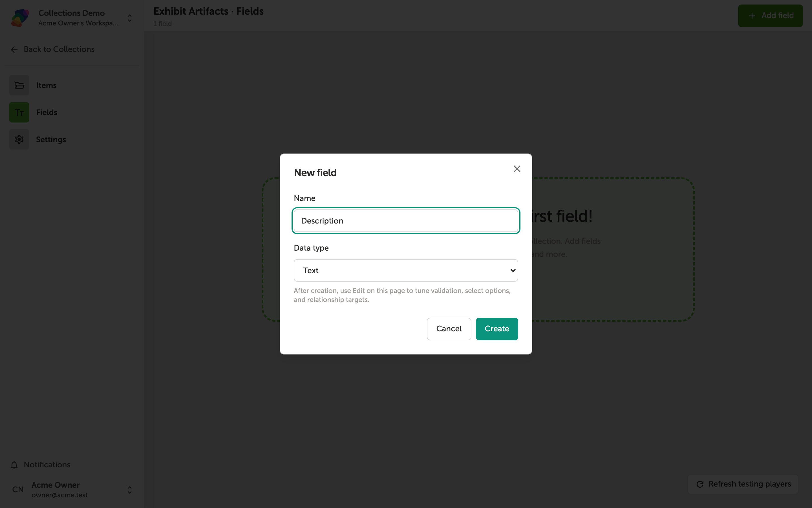Click the Exhibit Artifacts · Fields heading
Screen dimensions: 812x508
coord(208,11)
